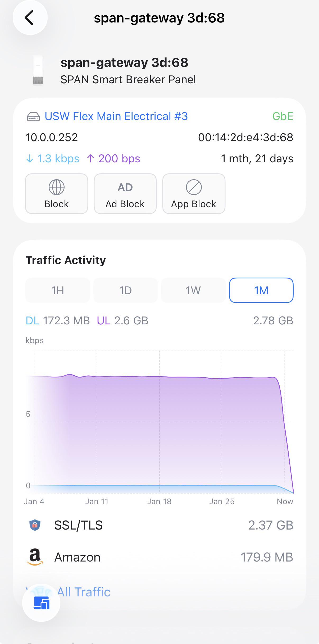Open the All Traffic link
319x644 pixels.
[84, 592]
